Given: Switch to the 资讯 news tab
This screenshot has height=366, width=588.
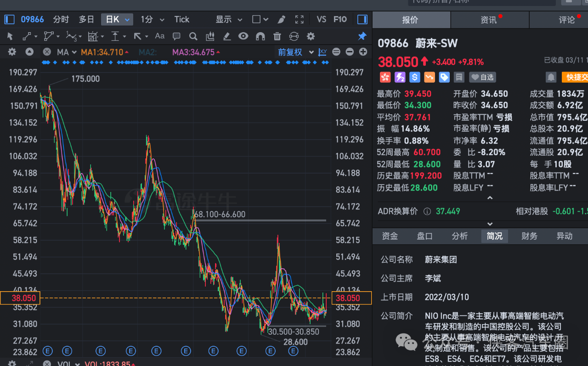Looking at the screenshot, I should point(490,20).
